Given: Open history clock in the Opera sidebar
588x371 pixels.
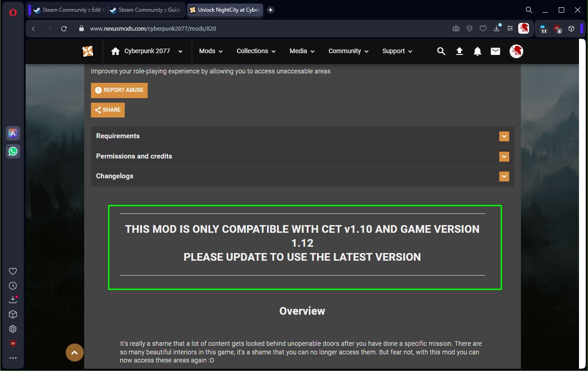Looking at the screenshot, I should [x=13, y=285].
